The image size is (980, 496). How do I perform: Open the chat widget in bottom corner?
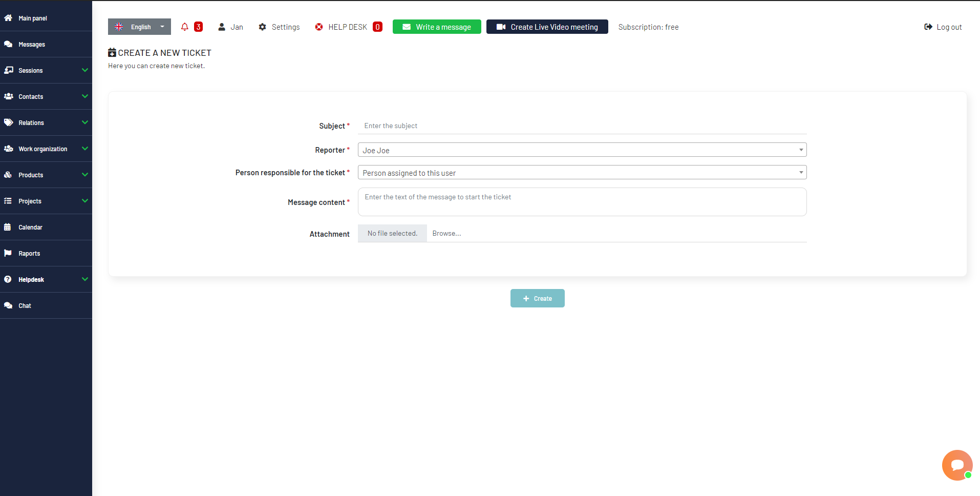(957, 465)
